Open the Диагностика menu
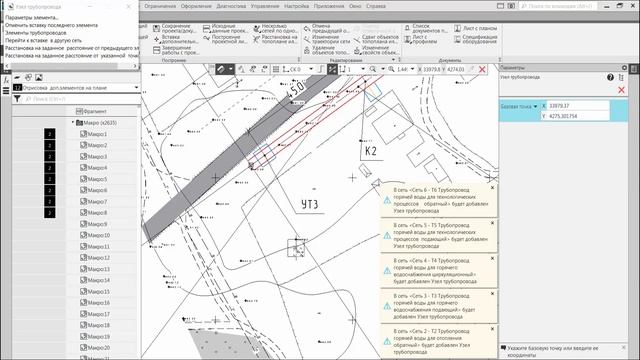Image resolution: width=640 pixels, height=360 pixels. click(231, 6)
